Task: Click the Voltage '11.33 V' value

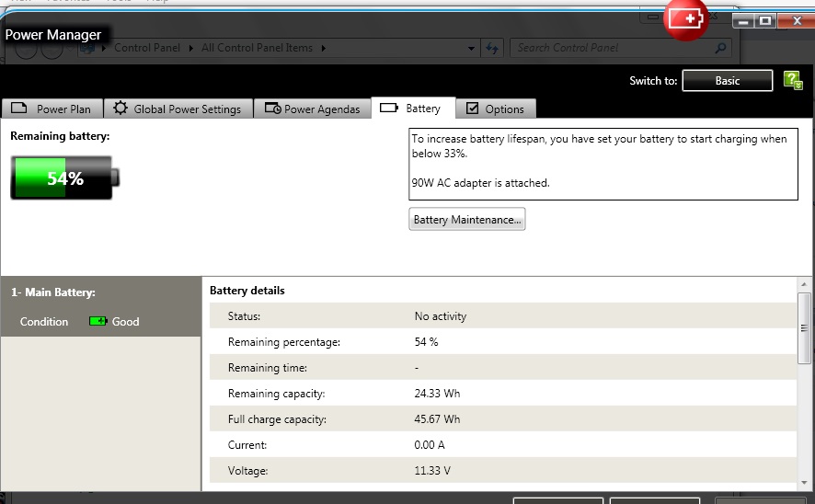Action: pos(432,470)
